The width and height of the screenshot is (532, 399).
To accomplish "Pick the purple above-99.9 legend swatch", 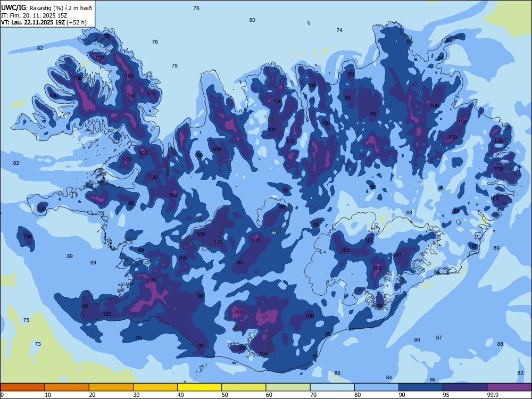I will pos(509,387).
